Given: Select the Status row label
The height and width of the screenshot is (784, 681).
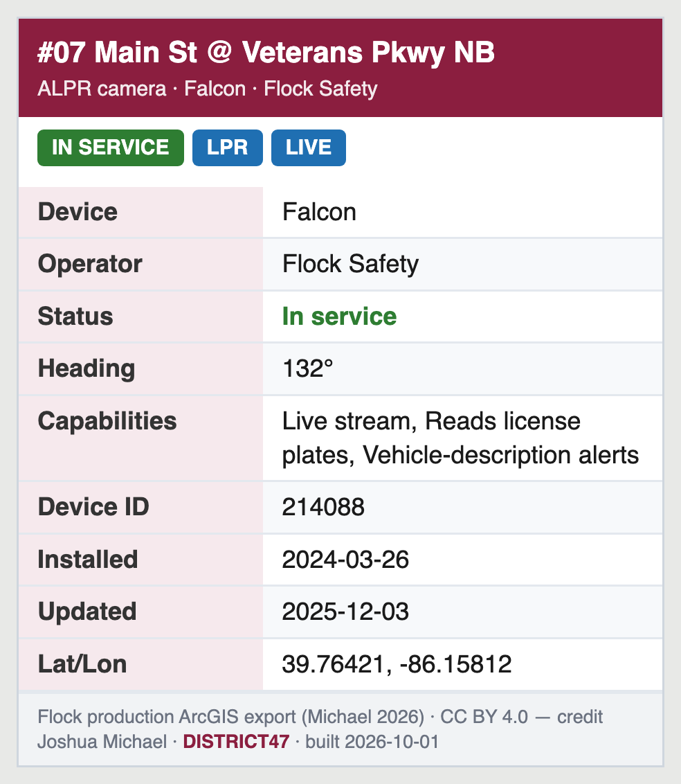Looking at the screenshot, I should tap(141, 317).
